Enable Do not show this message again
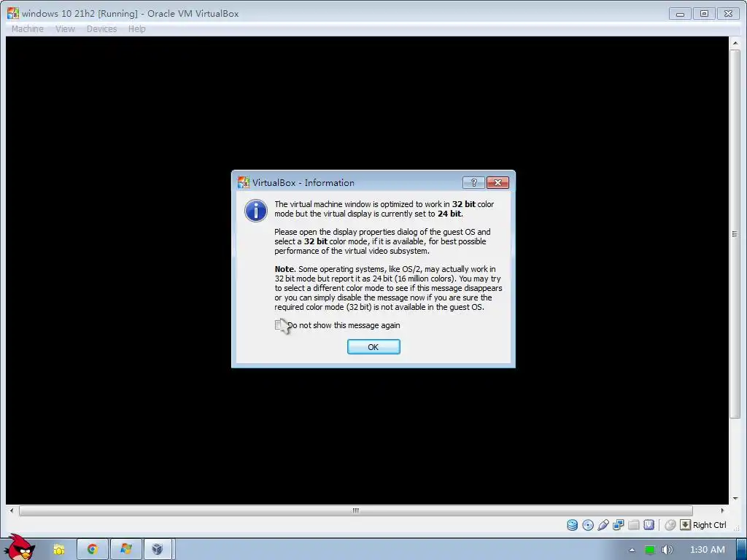 (x=279, y=325)
